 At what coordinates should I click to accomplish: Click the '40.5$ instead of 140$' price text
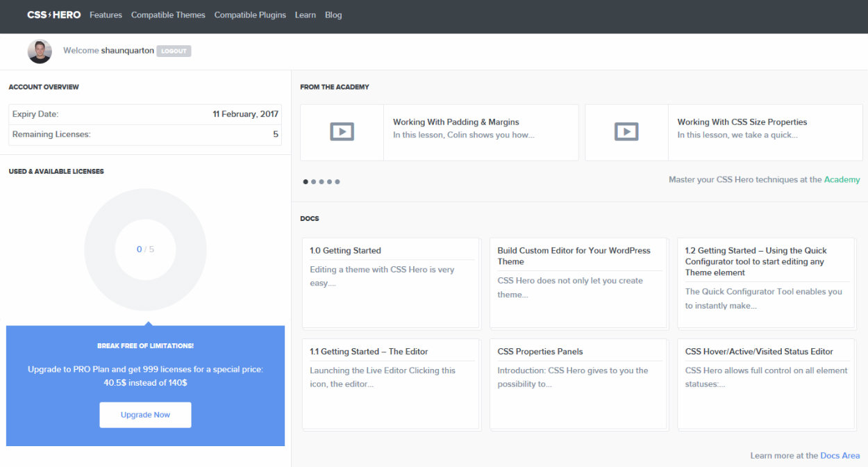coord(145,382)
